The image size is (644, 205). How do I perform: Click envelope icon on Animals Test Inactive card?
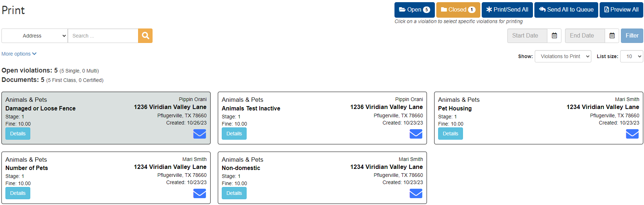[x=416, y=134]
